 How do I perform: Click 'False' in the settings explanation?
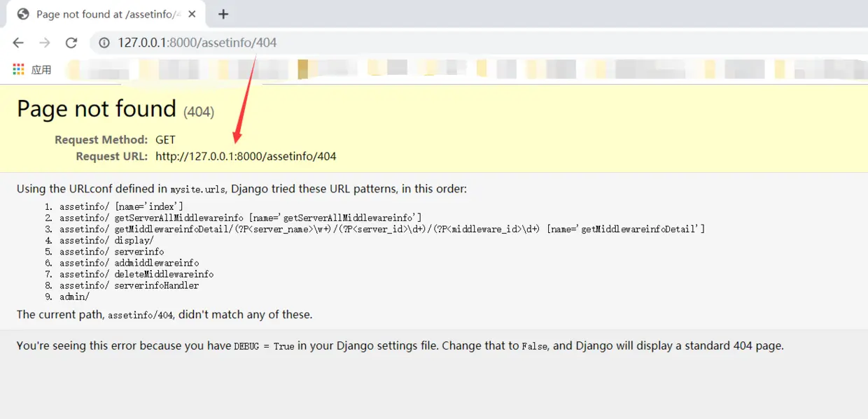pyautogui.click(x=534, y=346)
